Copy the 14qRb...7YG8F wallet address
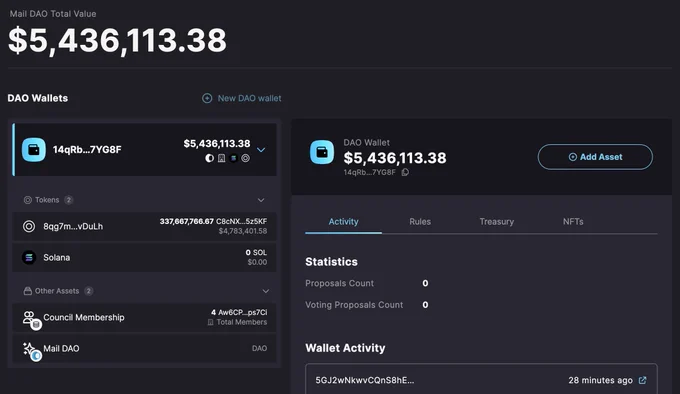 (405, 172)
